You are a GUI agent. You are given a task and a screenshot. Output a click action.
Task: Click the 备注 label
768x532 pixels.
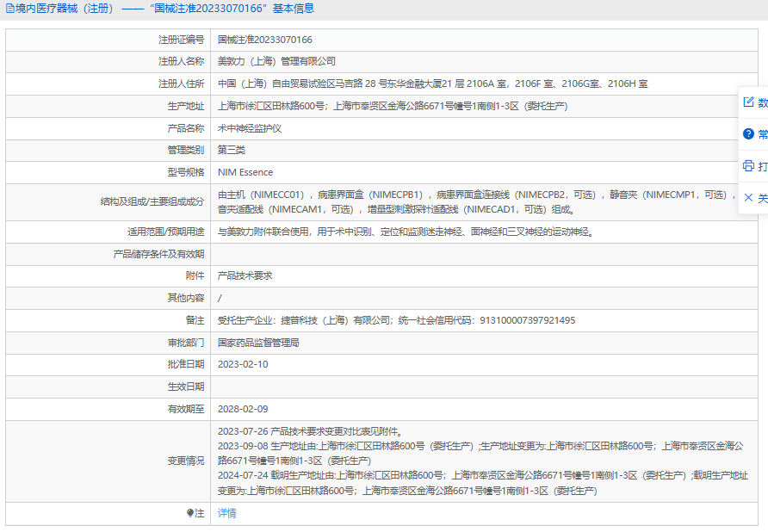point(195,320)
